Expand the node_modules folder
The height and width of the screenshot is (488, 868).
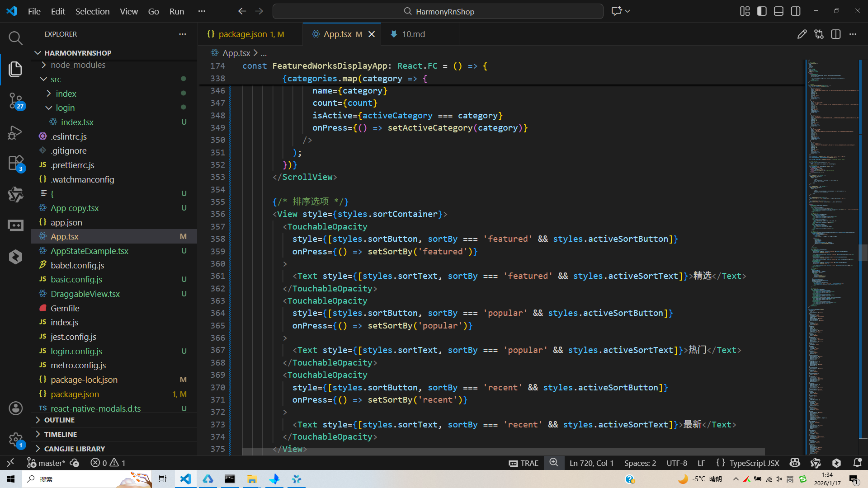click(78, 65)
